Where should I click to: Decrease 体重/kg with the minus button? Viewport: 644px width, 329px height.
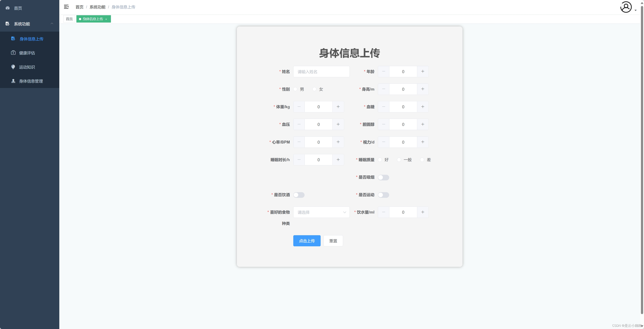(x=299, y=107)
